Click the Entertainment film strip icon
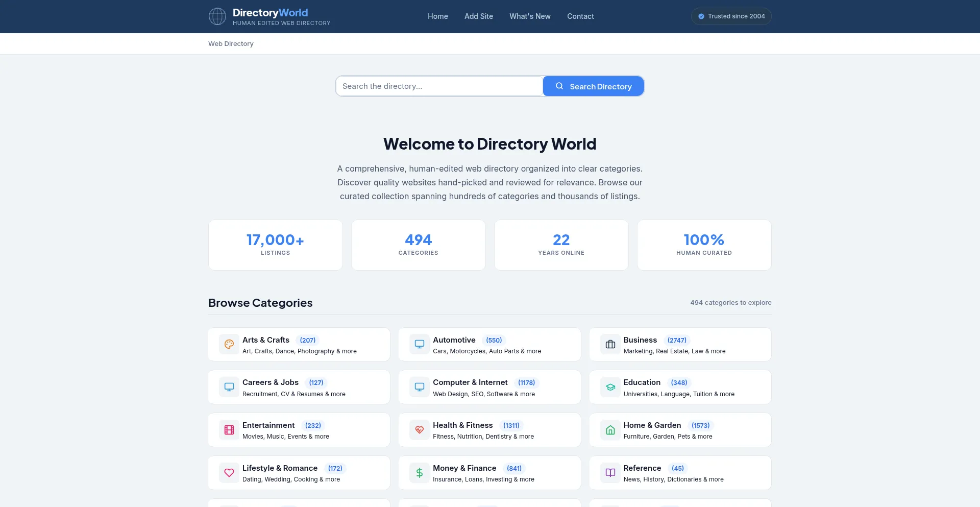Viewport: 980px width, 507px height. click(229, 430)
